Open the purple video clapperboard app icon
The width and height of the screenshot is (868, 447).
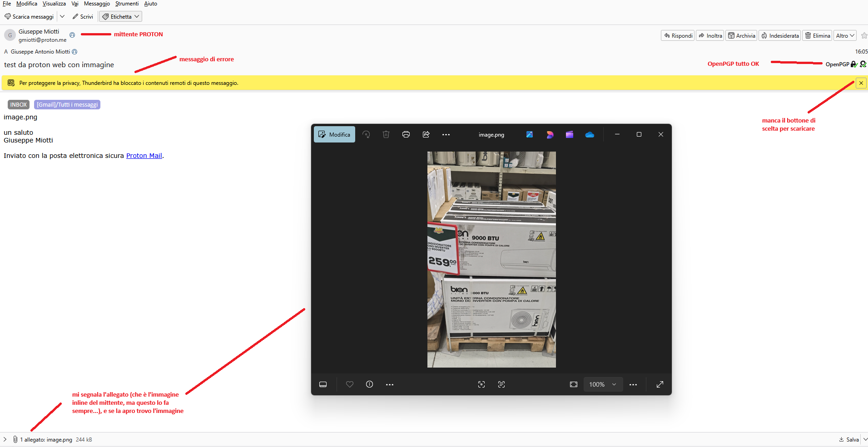click(x=570, y=134)
